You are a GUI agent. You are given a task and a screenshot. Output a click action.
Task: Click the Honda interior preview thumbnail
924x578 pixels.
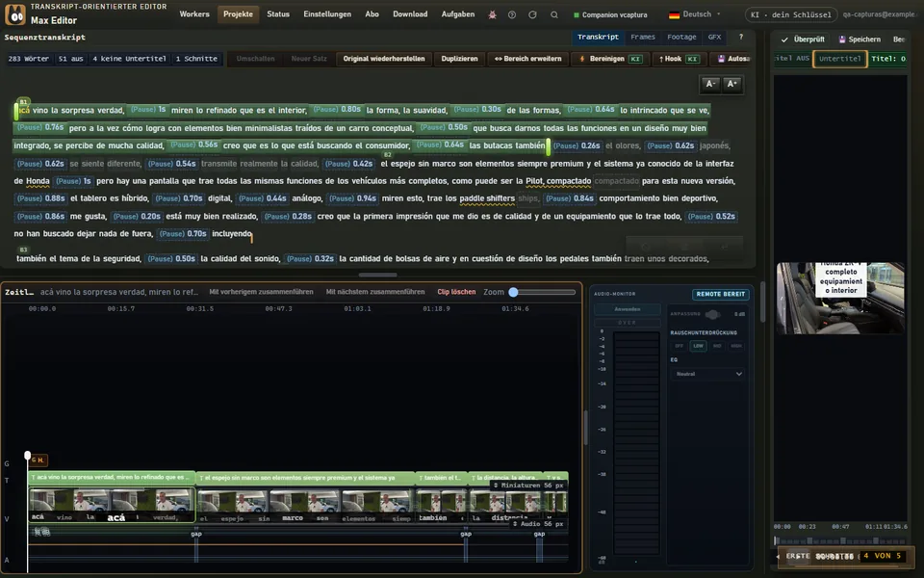point(839,298)
